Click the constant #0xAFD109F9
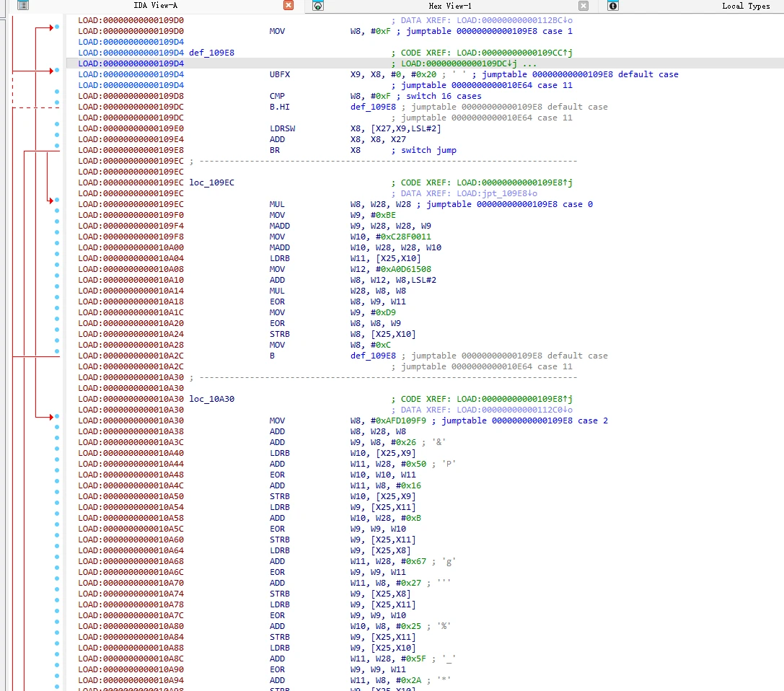Viewport: 784px width, 691px height. 398,421
